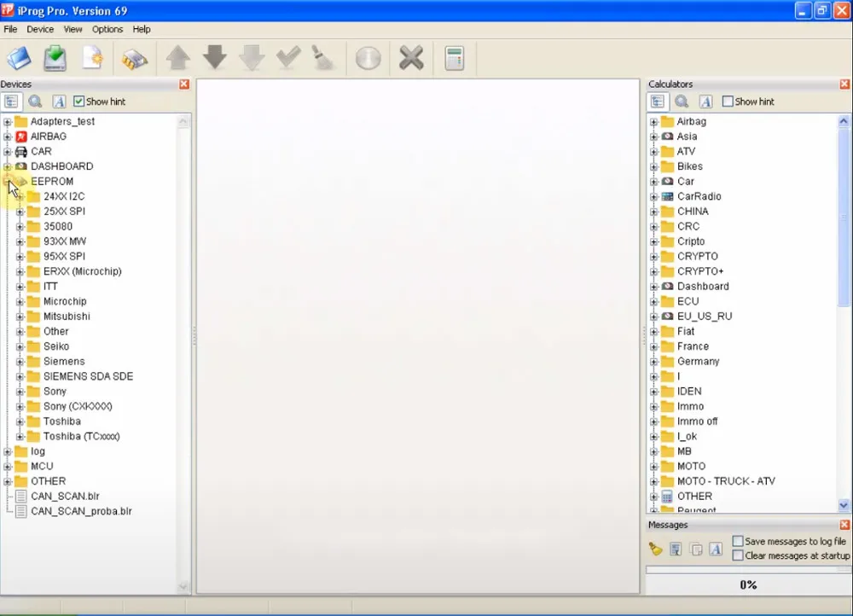The image size is (853, 616).
Task: Open the View menu
Action: tap(73, 29)
